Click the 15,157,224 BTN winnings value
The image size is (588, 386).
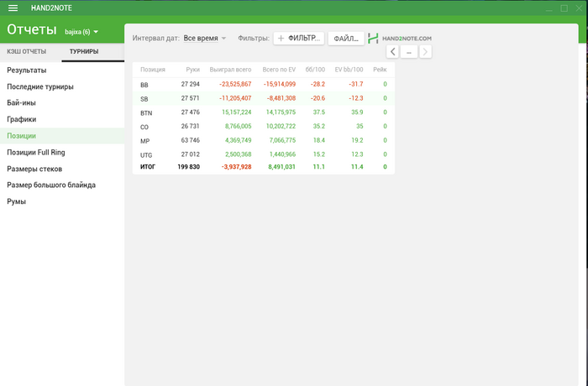point(237,112)
